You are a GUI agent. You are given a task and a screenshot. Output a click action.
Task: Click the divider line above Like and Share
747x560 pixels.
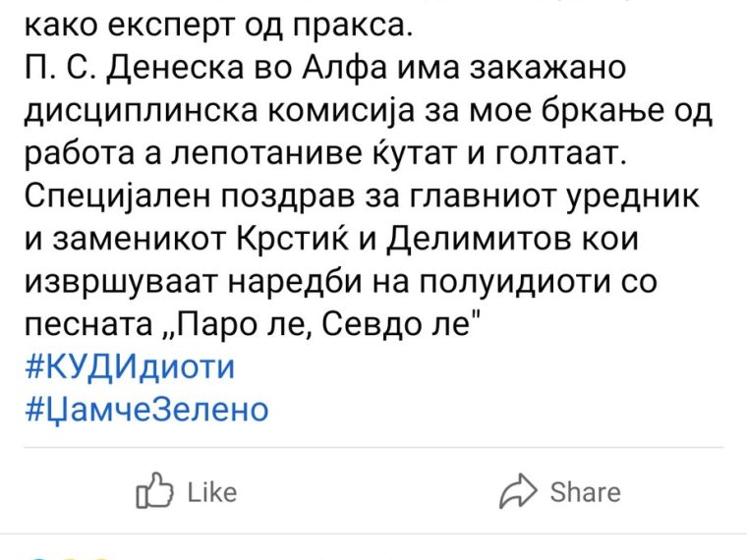[x=373, y=448]
